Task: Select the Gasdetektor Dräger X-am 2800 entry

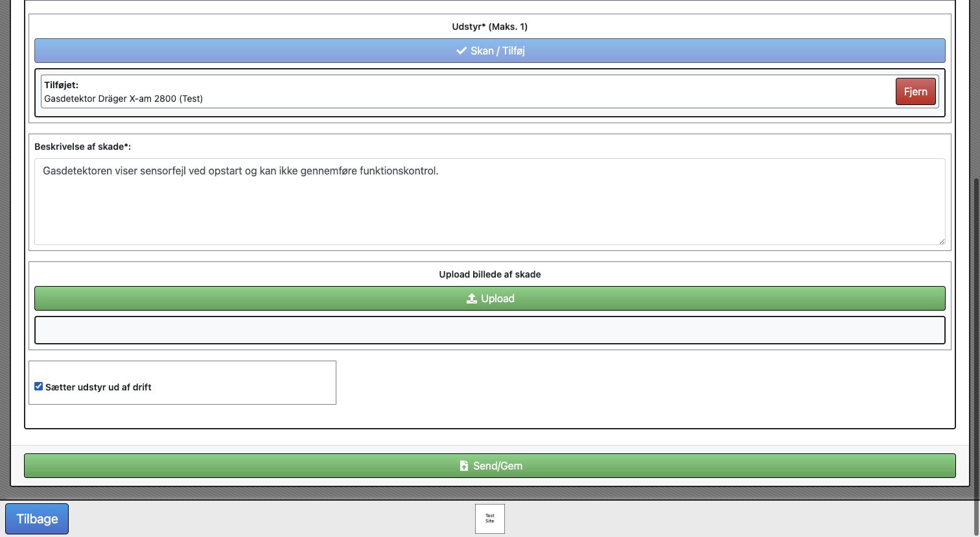Action: point(123,99)
